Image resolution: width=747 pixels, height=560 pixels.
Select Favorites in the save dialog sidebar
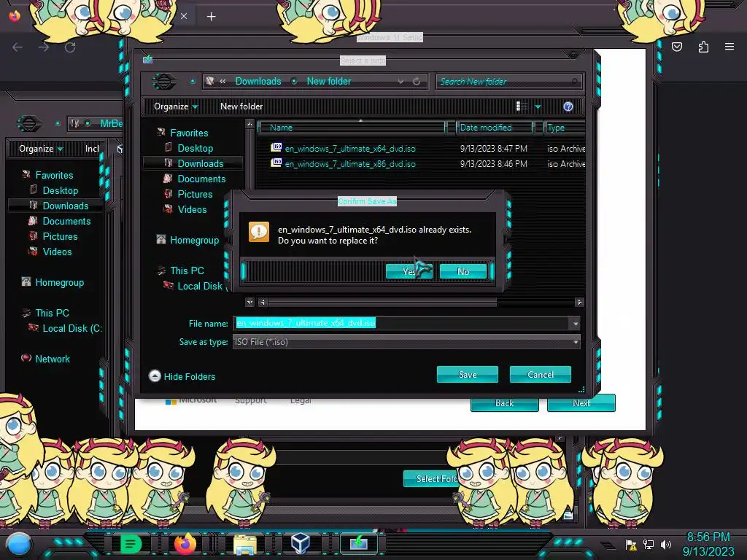(x=189, y=133)
